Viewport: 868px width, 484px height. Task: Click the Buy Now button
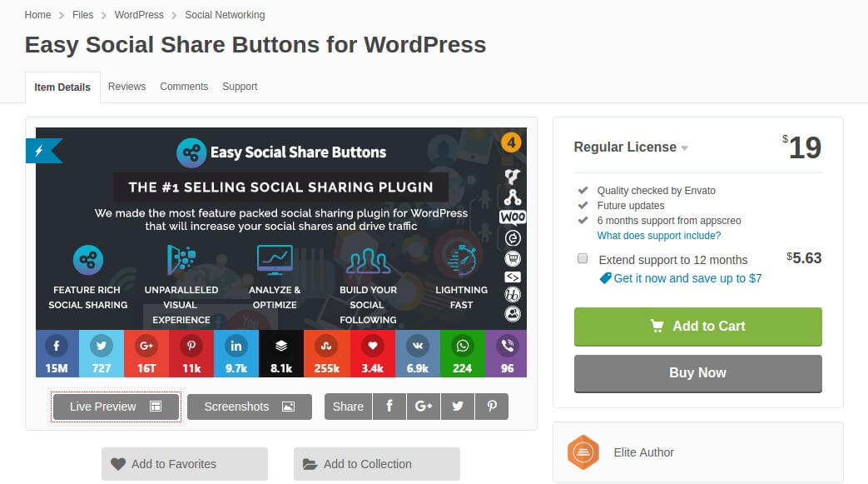(697, 373)
